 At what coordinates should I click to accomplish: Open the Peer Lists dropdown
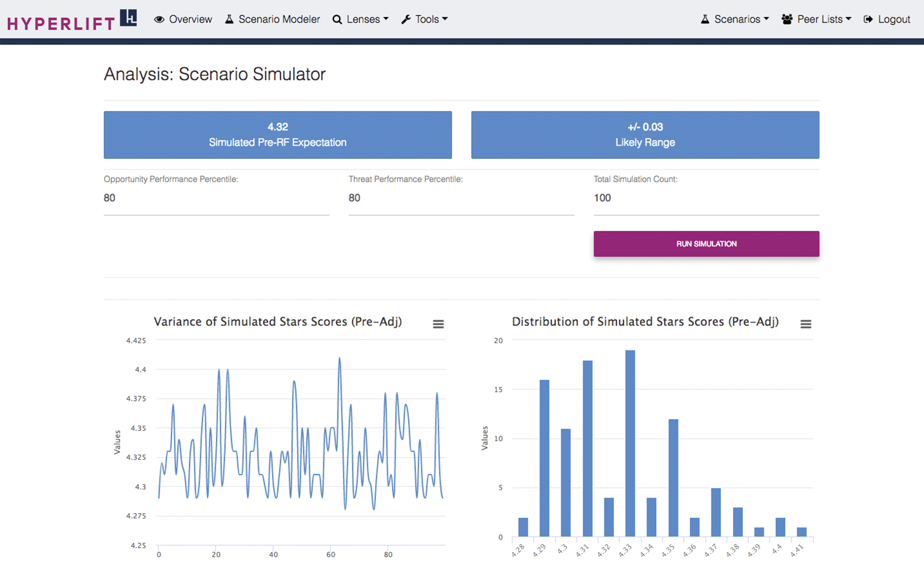823,19
